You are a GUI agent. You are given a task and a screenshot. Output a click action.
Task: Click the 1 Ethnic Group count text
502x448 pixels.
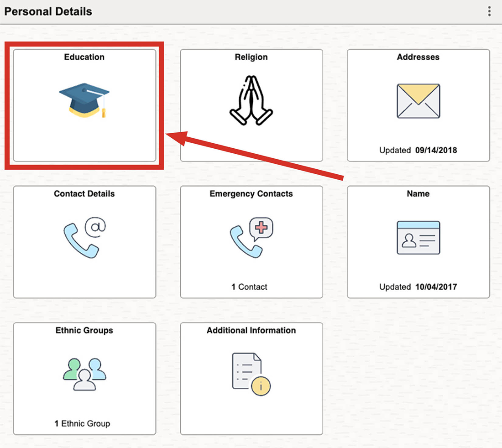pos(83,423)
